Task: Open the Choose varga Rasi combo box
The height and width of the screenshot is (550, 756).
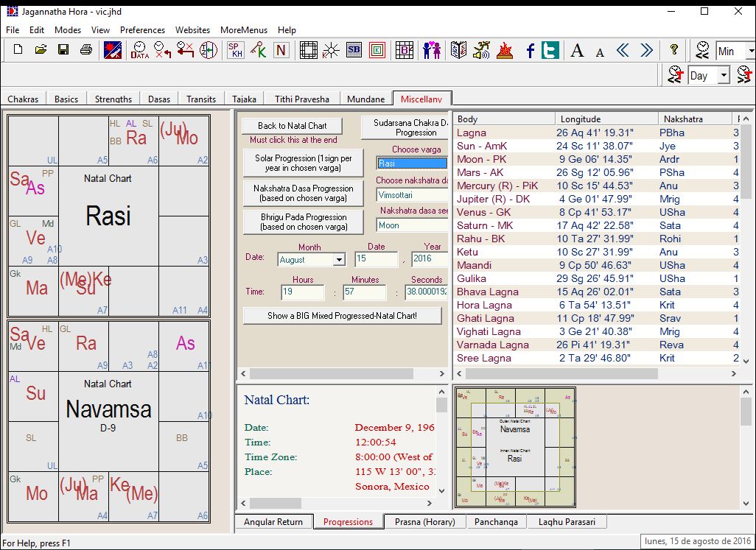Action: [413, 163]
